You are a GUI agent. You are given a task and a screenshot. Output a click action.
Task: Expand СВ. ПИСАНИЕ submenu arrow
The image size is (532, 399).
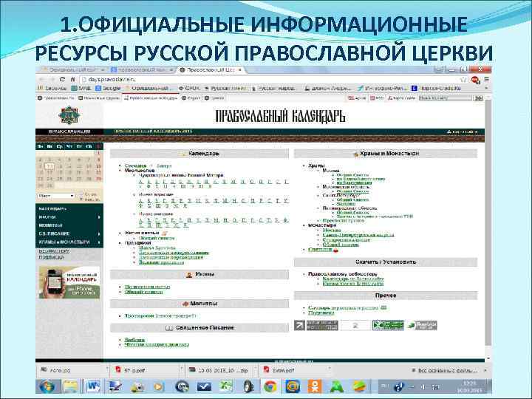[x=99, y=233]
